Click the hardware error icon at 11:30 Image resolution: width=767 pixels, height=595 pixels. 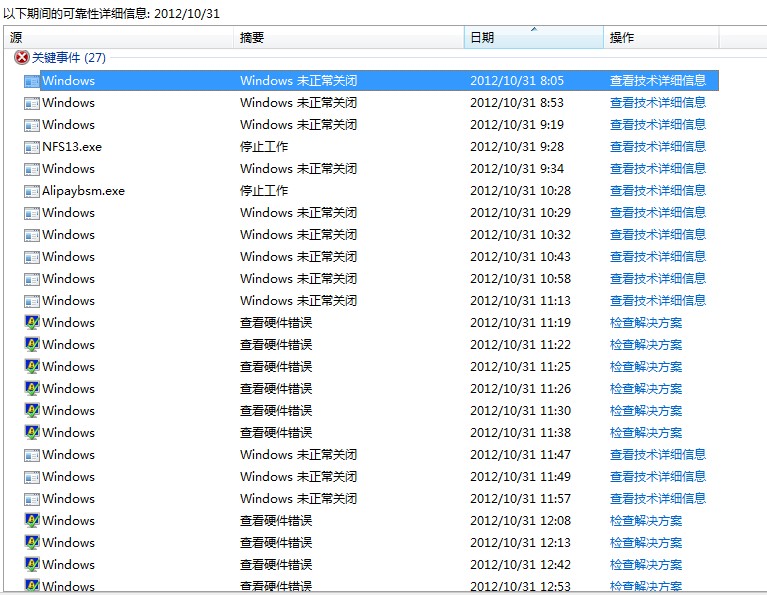pyautogui.click(x=32, y=411)
